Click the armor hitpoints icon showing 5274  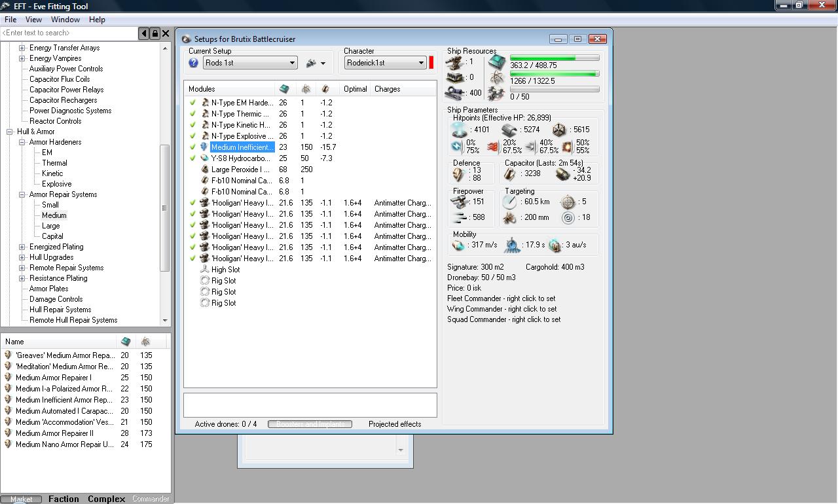(x=510, y=130)
